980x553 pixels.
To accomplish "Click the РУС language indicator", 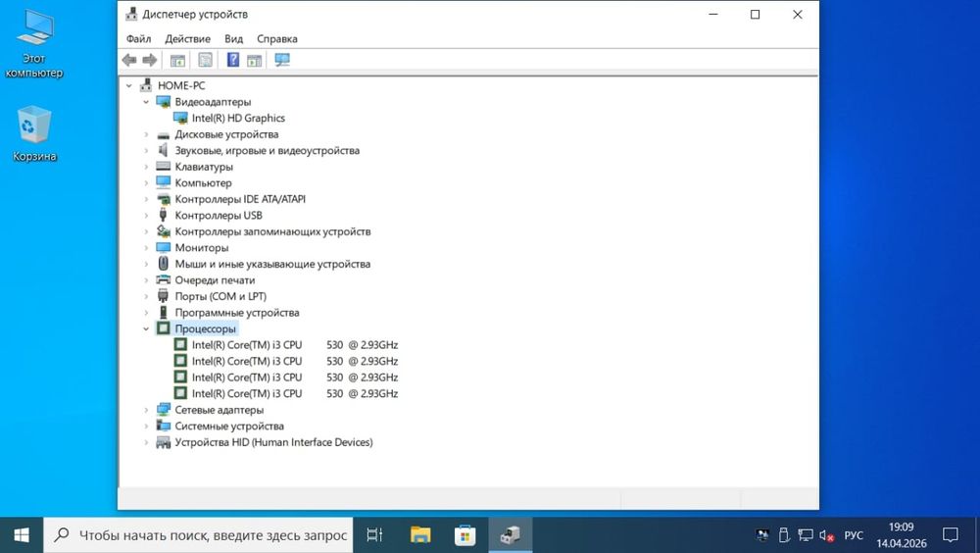I will (854, 535).
